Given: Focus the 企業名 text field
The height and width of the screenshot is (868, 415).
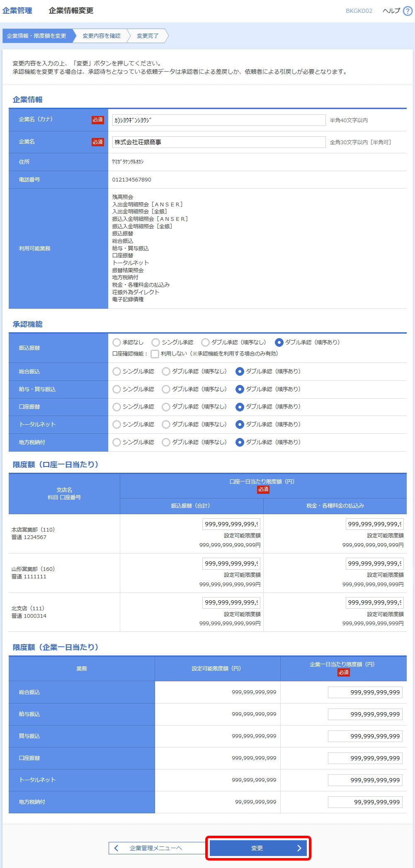Looking at the screenshot, I should (218, 142).
